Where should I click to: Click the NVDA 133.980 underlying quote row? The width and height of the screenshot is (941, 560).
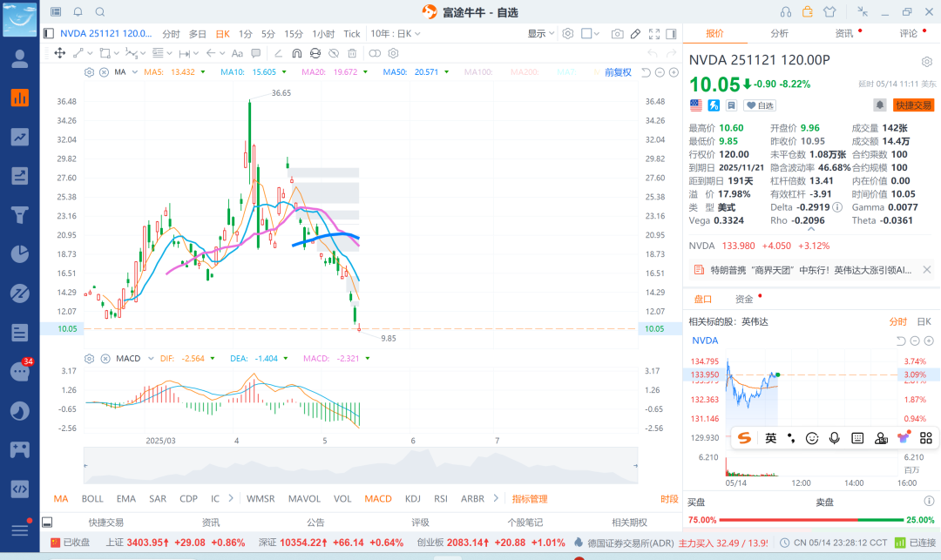tap(759, 246)
